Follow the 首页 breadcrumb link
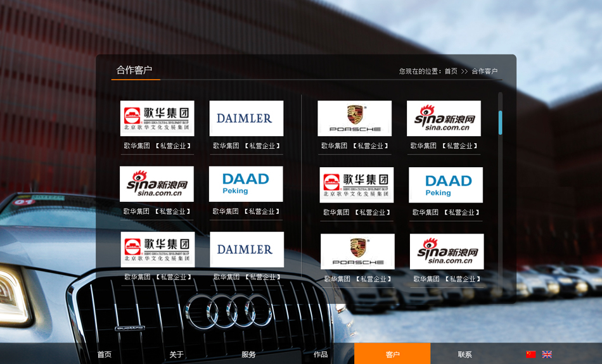 click(x=451, y=71)
